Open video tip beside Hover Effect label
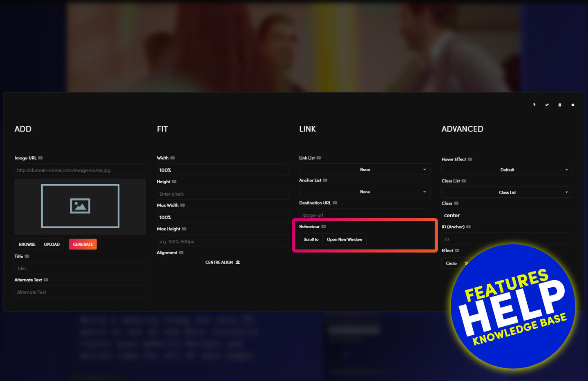This screenshot has height=381, width=588. click(470, 159)
